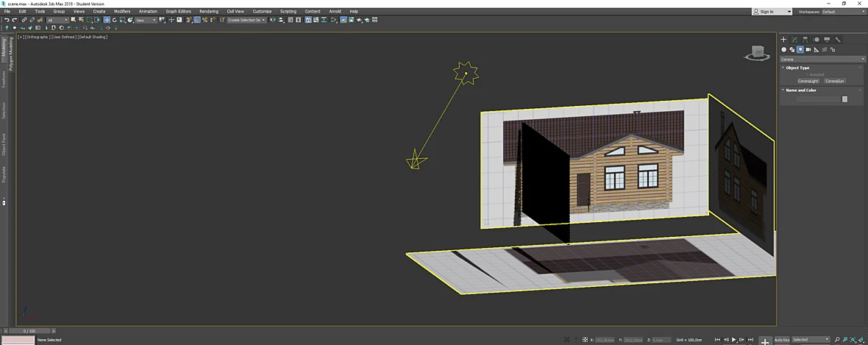Click the CoronaLight button
Screen dimensions: 868x345
click(x=808, y=81)
